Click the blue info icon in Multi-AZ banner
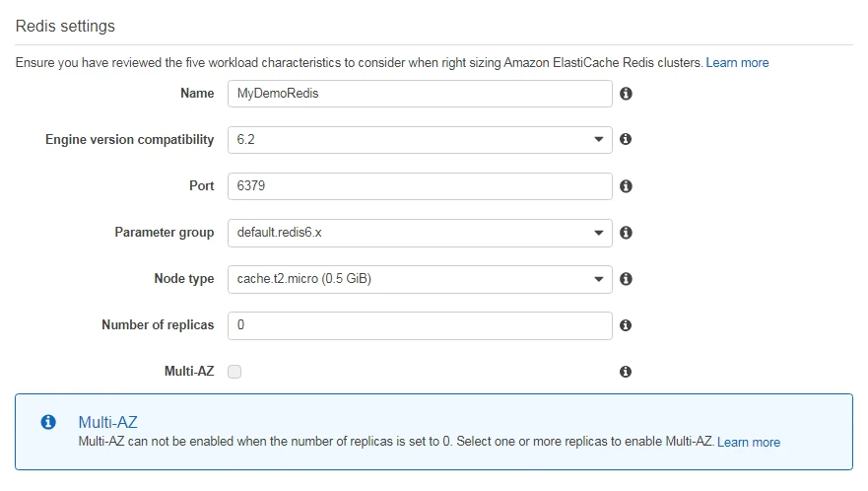The height and width of the screenshot is (491, 868). (47, 422)
